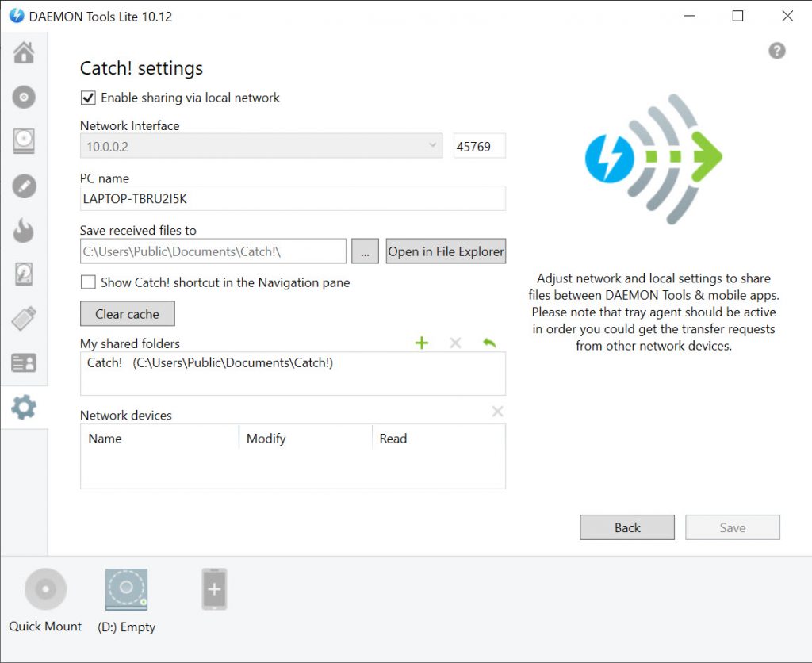This screenshot has width=812, height=663.
Task: Click the PC name text field
Action: pyautogui.click(x=293, y=199)
